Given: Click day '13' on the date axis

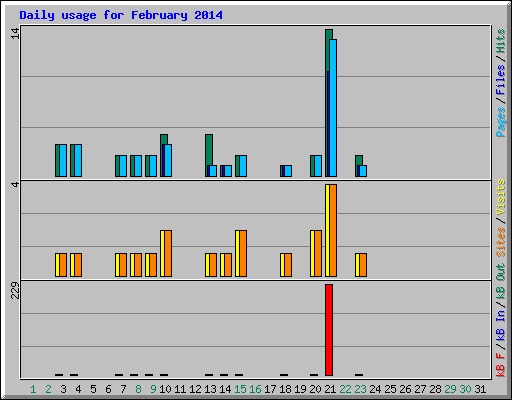Looking at the screenshot, I should (210, 389).
